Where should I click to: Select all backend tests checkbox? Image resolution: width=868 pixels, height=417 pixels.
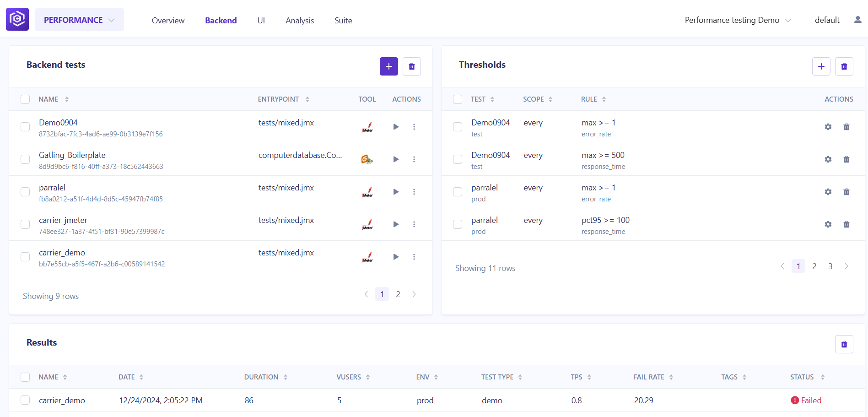point(25,99)
